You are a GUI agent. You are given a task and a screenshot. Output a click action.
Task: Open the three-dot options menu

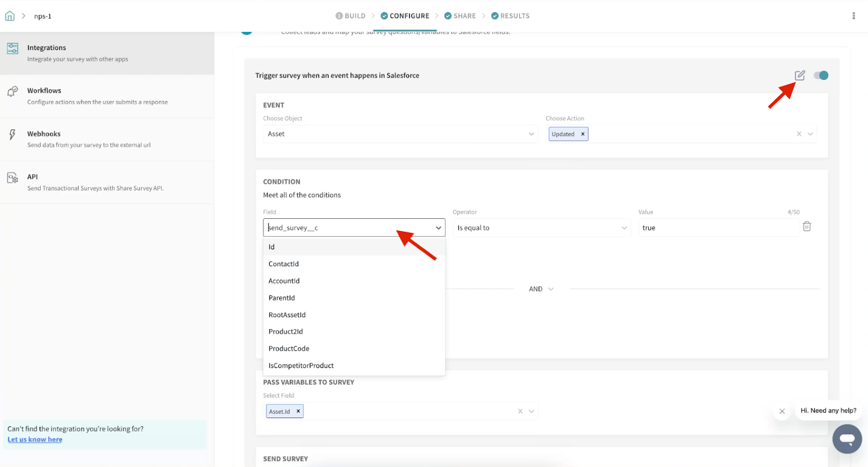pyautogui.click(x=853, y=16)
